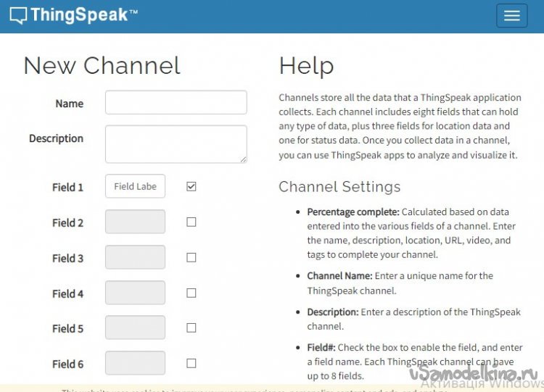Tick the Field 5 checkbox
The image size is (544, 392).
tap(191, 328)
